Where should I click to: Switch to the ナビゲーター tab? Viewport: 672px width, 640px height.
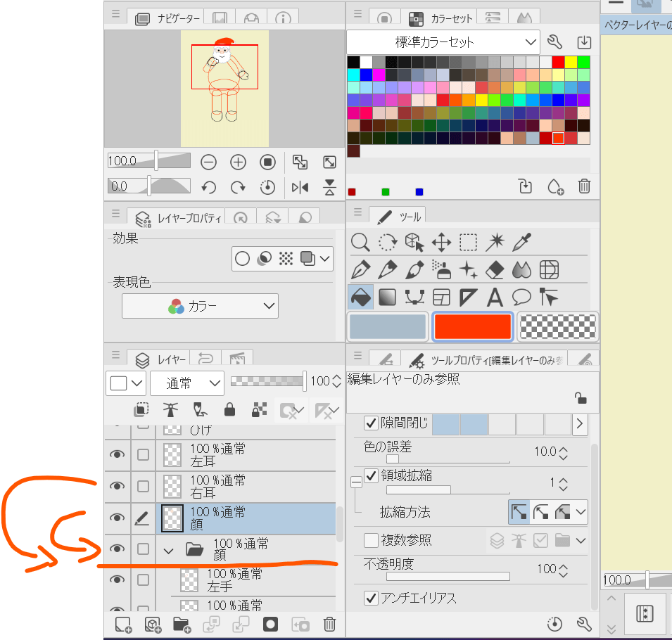click(x=165, y=18)
